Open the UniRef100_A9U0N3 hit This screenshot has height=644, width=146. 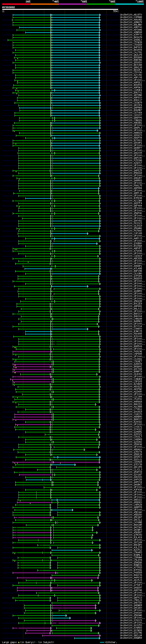[131, 20]
